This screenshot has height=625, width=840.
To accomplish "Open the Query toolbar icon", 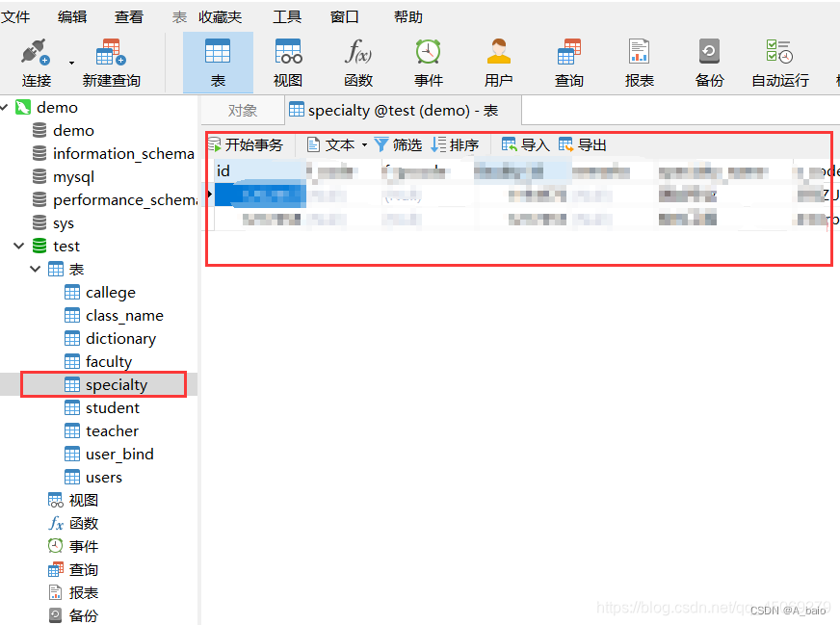I will 569,52.
